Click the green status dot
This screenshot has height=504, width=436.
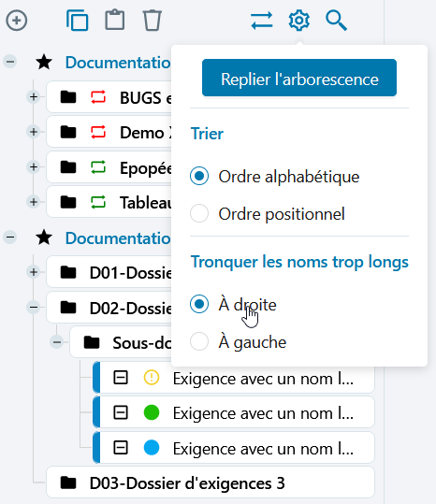pyautogui.click(x=152, y=412)
